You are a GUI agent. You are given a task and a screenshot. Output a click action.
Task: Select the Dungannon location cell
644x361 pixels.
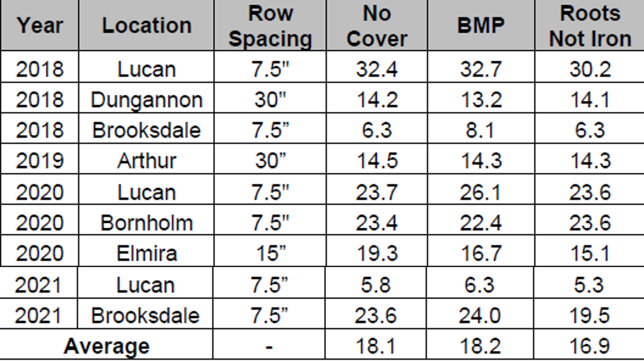click(147, 100)
